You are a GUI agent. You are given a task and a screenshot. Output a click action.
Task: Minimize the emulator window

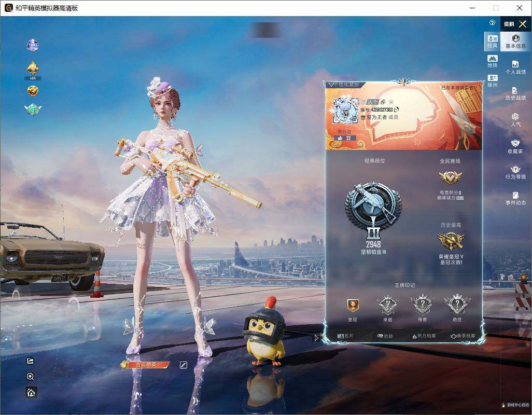[x=472, y=8]
